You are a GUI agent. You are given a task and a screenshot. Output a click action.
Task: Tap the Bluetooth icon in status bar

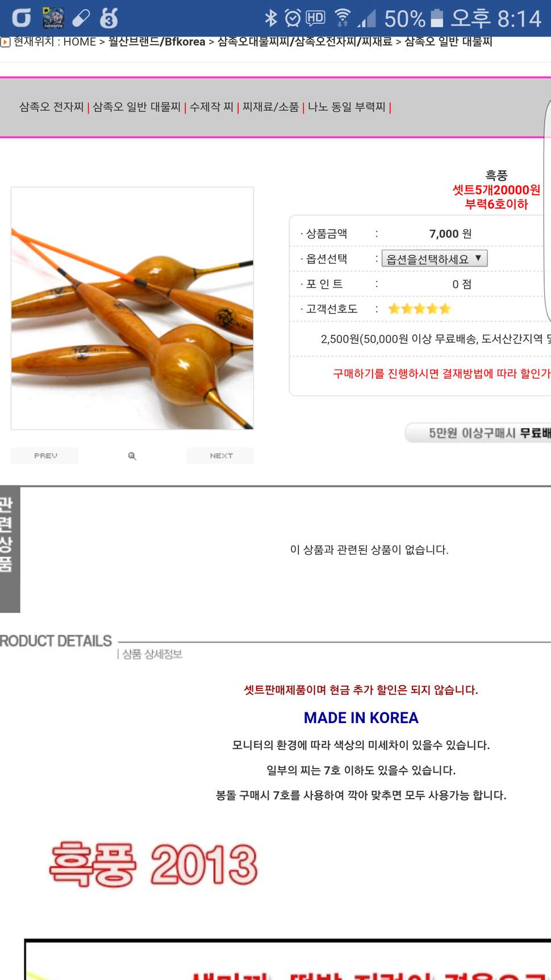[x=271, y=18]
